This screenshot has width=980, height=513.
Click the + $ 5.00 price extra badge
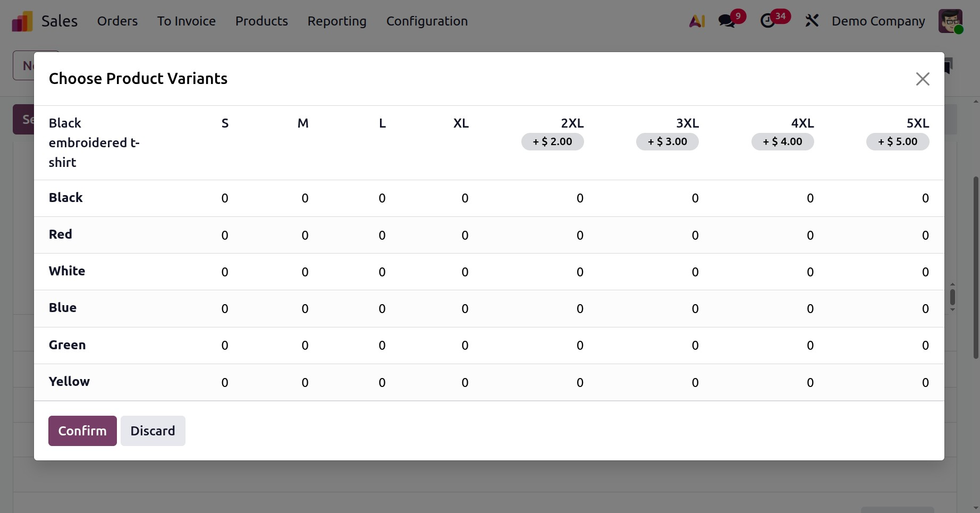click(898, 141)
